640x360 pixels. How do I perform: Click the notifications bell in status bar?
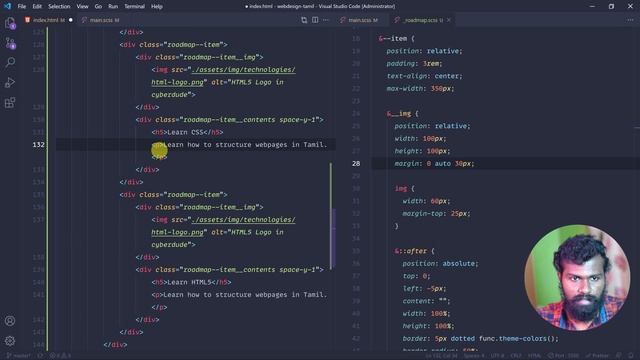(632, 356)
